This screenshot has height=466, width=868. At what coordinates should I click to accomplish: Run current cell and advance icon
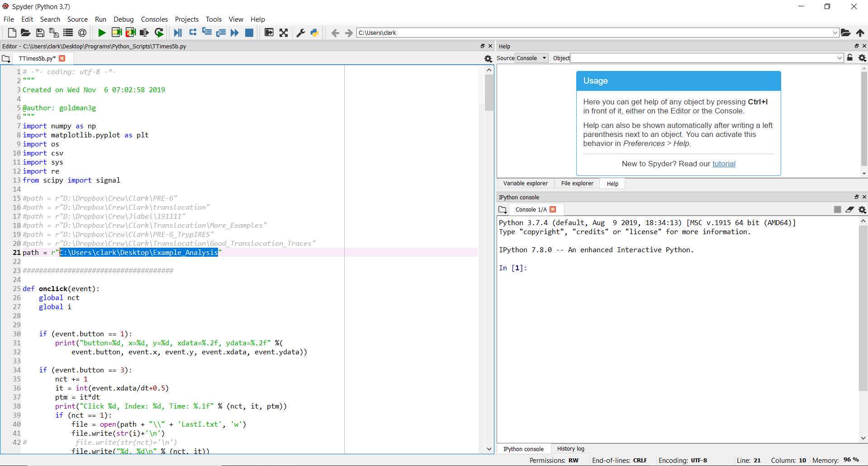click(x=131, y=33)
